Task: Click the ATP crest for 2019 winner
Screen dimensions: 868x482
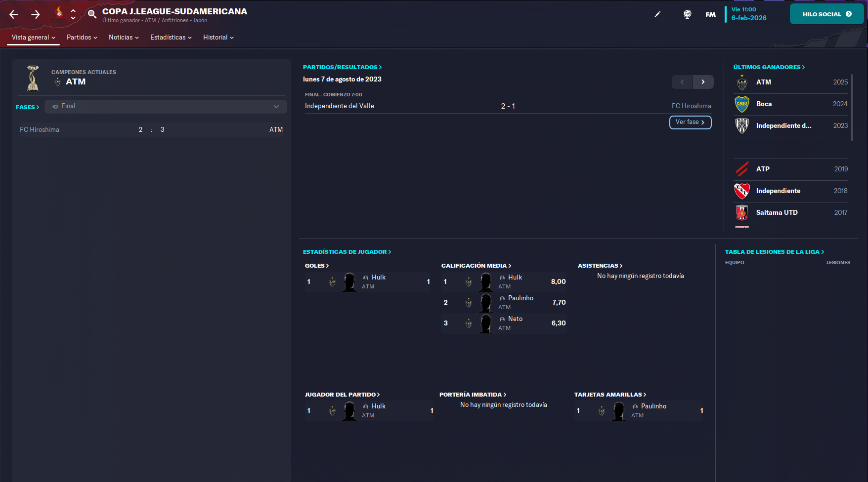Action: point(742,169)
